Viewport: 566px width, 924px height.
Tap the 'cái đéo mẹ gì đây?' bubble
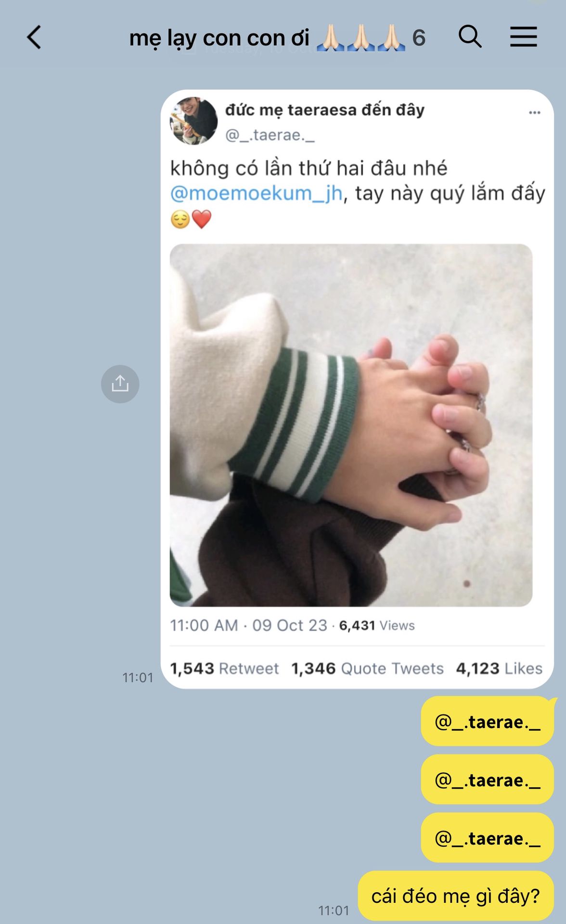[455, 896]
